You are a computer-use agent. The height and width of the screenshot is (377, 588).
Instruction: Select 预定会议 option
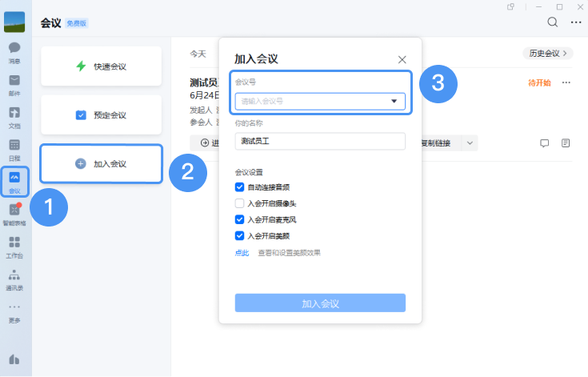tap(102, 115)
